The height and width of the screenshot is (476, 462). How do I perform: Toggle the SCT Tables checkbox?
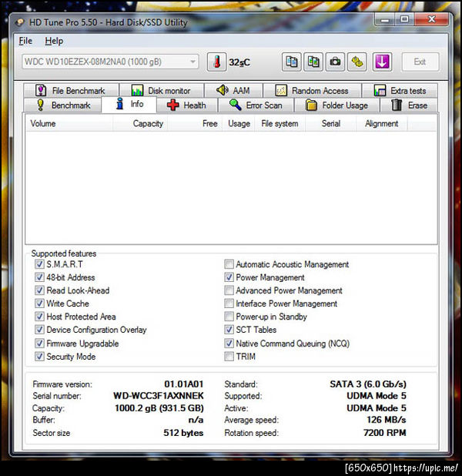point(229,330)
